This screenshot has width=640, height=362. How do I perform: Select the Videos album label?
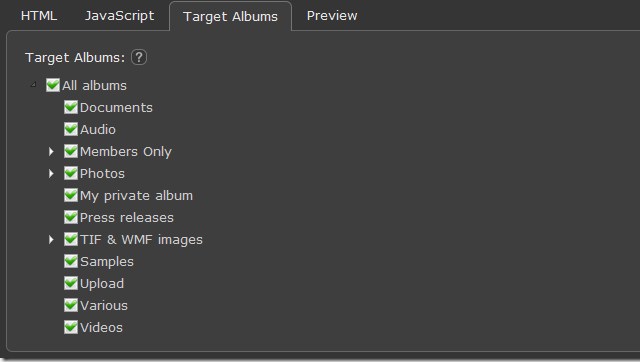[101, 327]
